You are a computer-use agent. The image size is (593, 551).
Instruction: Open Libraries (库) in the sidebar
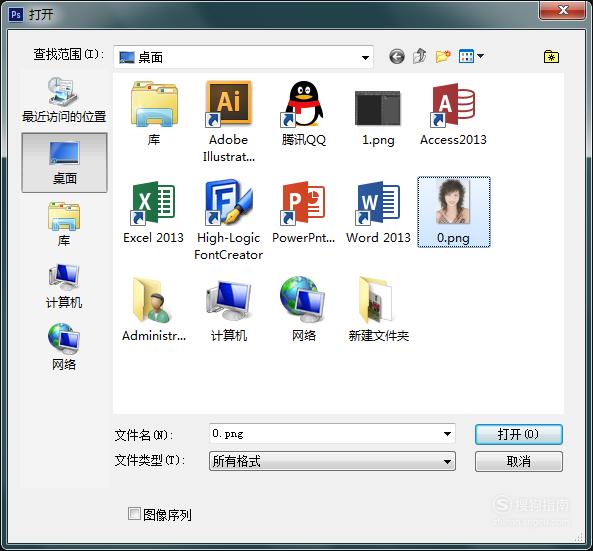click(x=64, y=224)
